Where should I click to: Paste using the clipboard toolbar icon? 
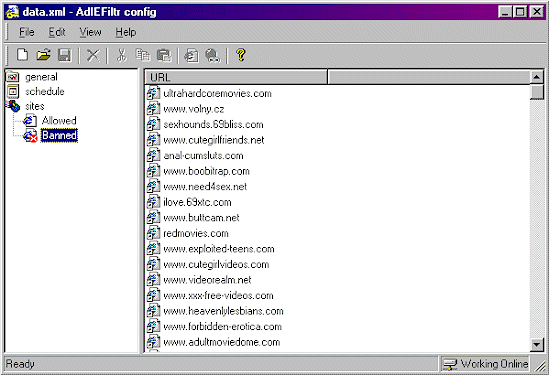164,55
